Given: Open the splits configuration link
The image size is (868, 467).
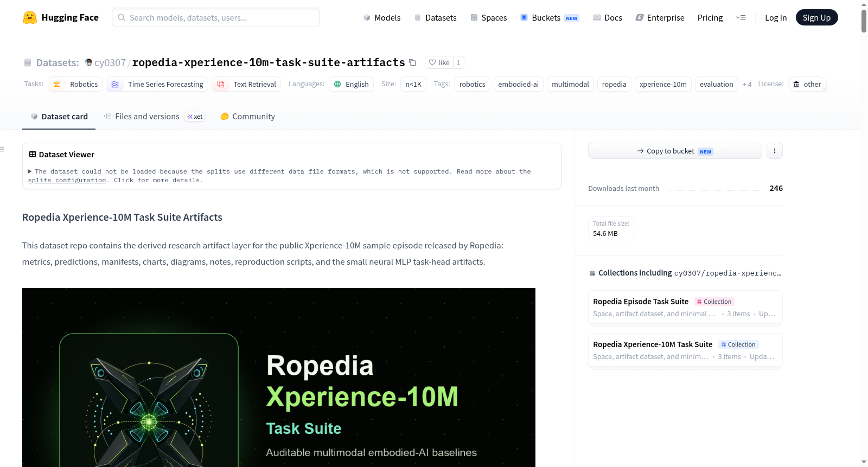Looking at the screenshot, I should pos(67,180).
